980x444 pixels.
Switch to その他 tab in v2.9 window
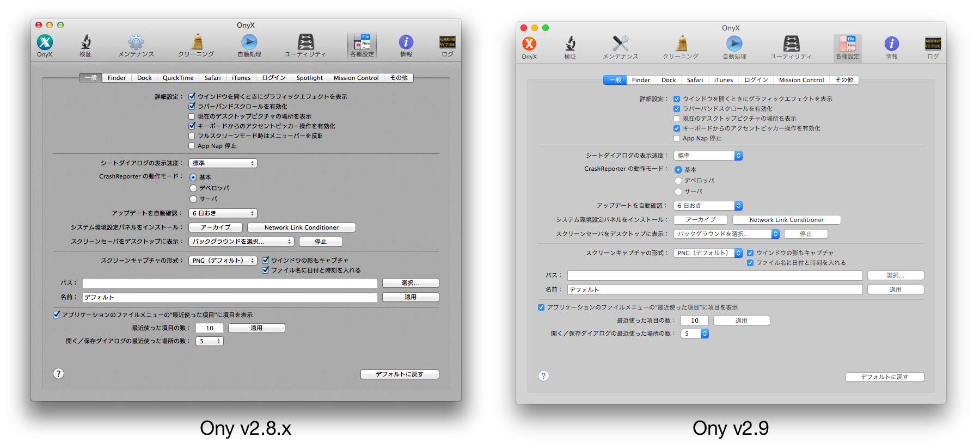pyautogui.click(x=844, y=80)
